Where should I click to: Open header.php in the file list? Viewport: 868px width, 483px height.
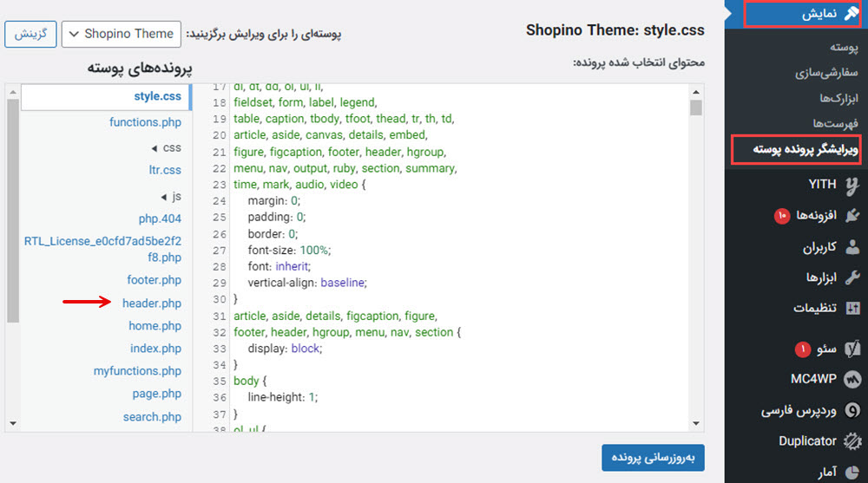pos(152,303)
